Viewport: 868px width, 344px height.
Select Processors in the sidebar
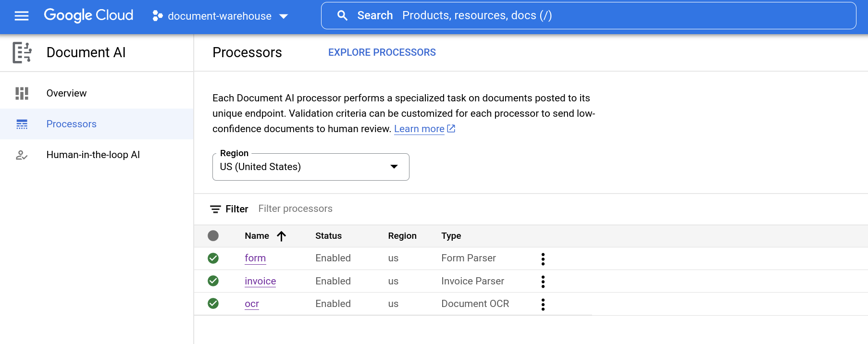click(x=71, y=124)
